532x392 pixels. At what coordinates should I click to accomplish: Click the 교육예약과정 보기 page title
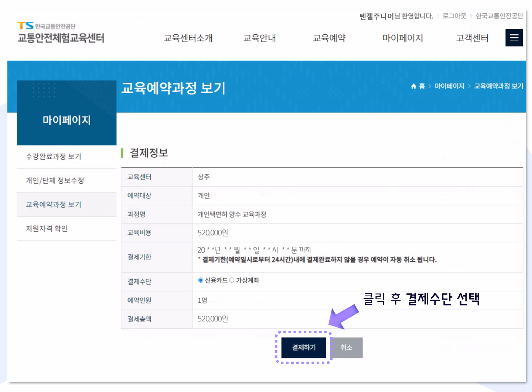tap(173, 88)
